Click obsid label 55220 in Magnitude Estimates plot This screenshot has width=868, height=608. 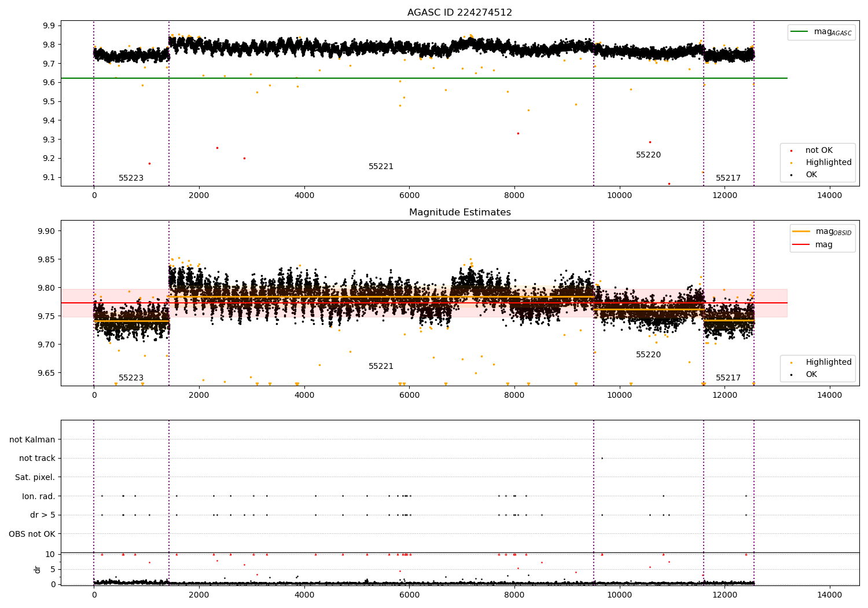(648, 355)
